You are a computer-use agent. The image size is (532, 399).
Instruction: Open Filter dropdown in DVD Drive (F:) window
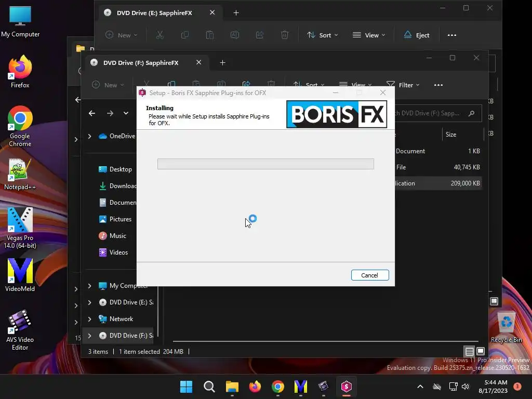click(403, 85)
